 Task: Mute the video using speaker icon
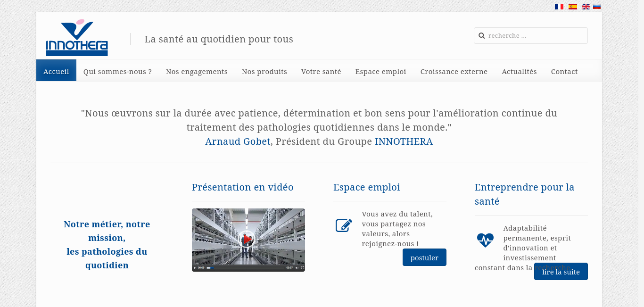[x=297, y=268]
